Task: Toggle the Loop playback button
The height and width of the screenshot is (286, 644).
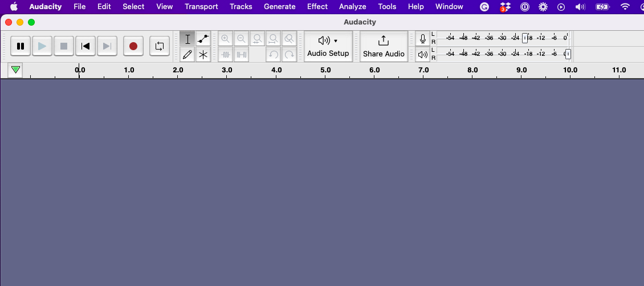Action: (x=160, y=46)
